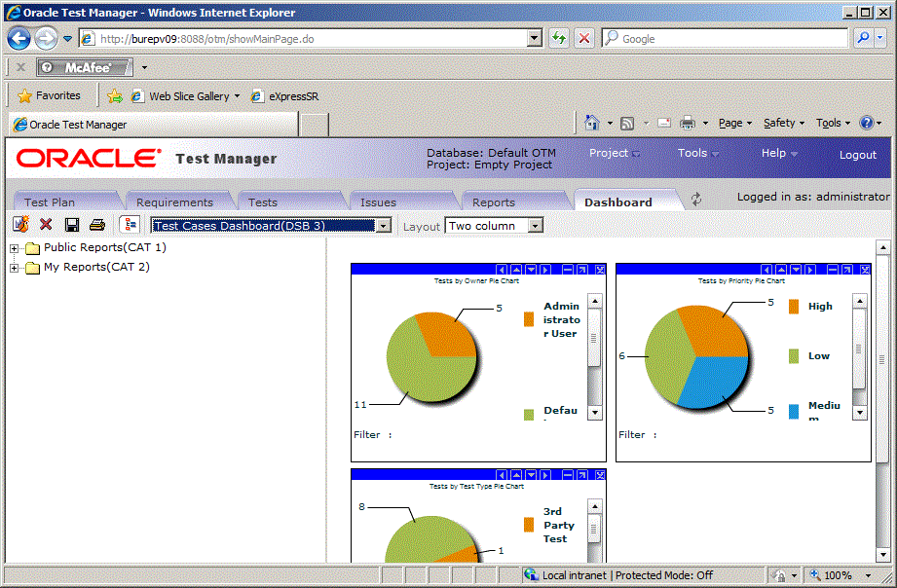The height and width of the screenshot is (588, 897).
Task: Select the My Reports(CAT 2) tree item
Action: pyautogui.click(x=96, y=267)
